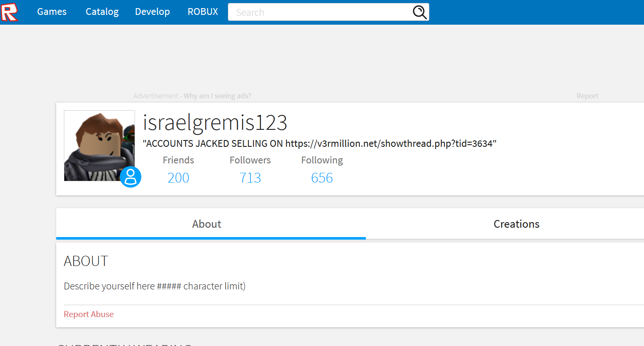
Task: Open the Following count 656
Action: [322, 178]
